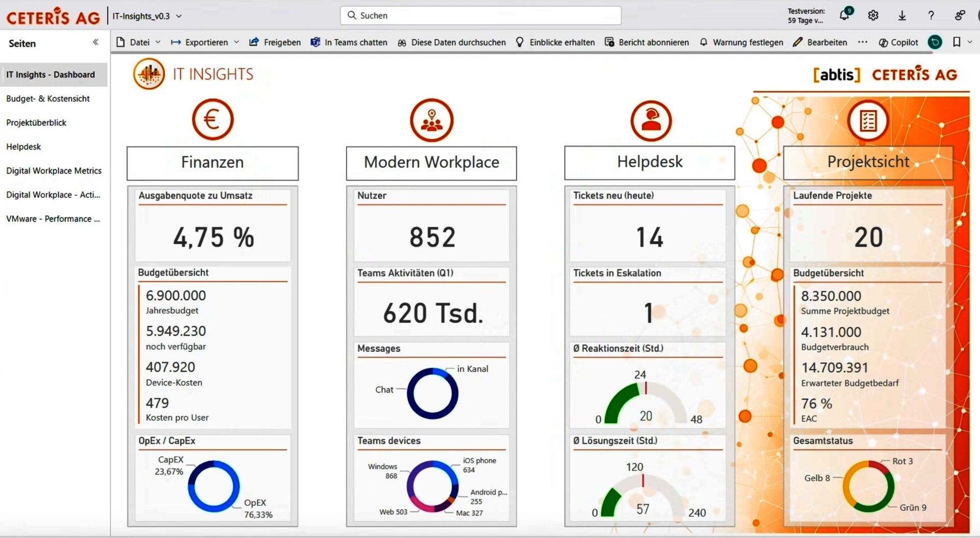Click the refresh visuals circular icon

(x=935, y=42)
